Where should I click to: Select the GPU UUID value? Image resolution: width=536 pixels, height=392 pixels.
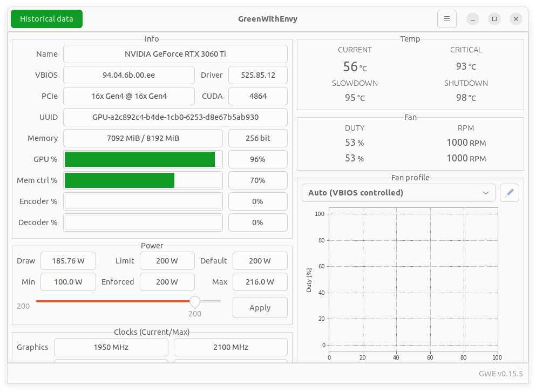point(175,117)
